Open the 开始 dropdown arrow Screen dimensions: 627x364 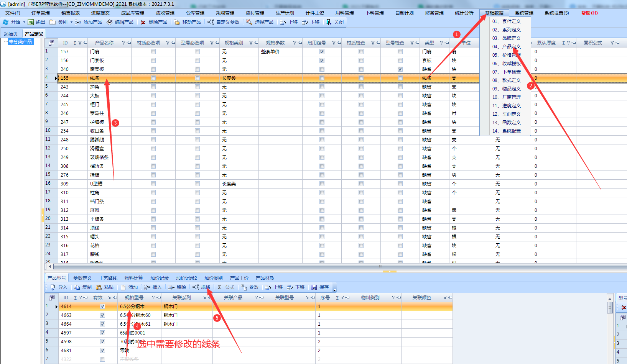[x=24, y=22]
